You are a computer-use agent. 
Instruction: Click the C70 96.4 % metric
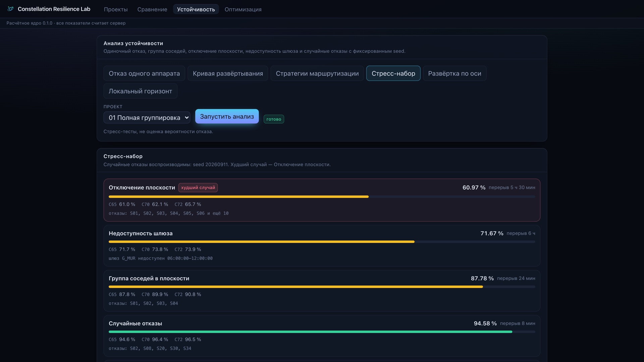pos(155,340)
